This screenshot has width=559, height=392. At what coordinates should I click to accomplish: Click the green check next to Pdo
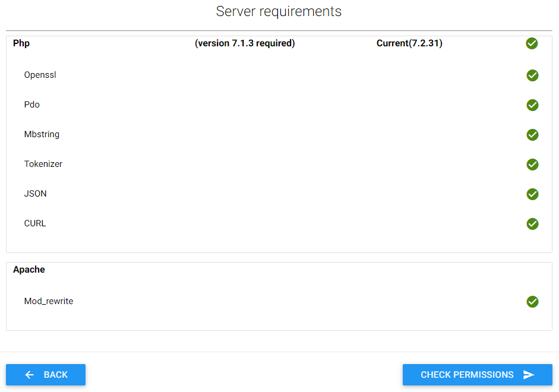coord(532,105)
